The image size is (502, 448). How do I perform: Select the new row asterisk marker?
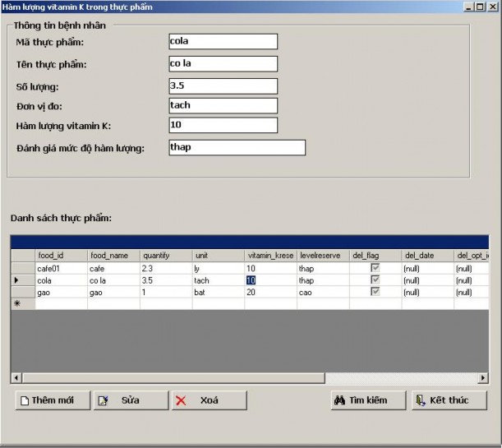(x=22, y=304)
